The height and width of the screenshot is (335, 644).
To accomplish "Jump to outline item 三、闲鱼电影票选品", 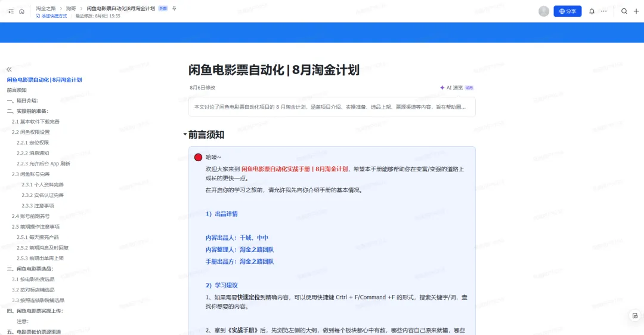I will (x=30, y=269).
